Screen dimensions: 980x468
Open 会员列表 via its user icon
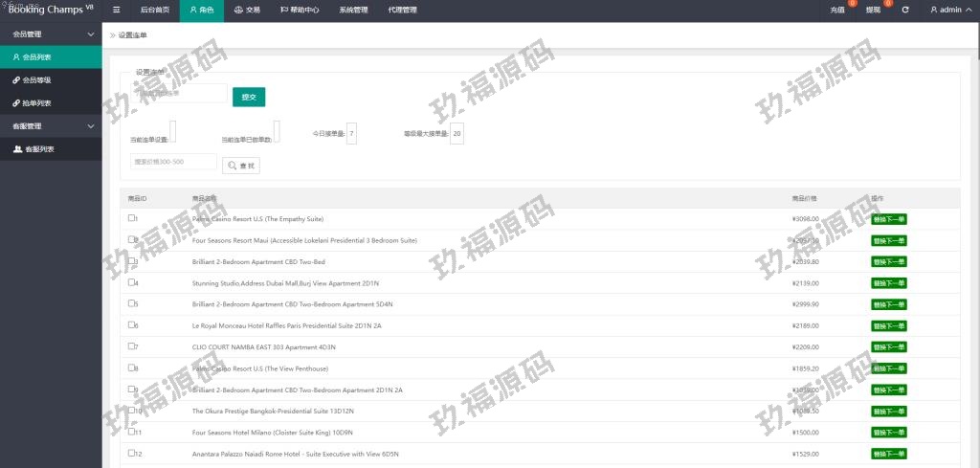16,57
